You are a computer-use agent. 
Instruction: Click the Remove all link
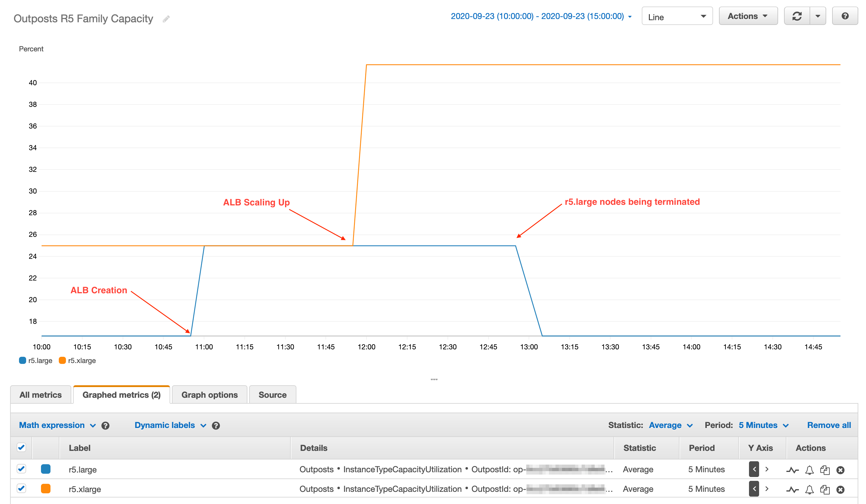point(829,425)
